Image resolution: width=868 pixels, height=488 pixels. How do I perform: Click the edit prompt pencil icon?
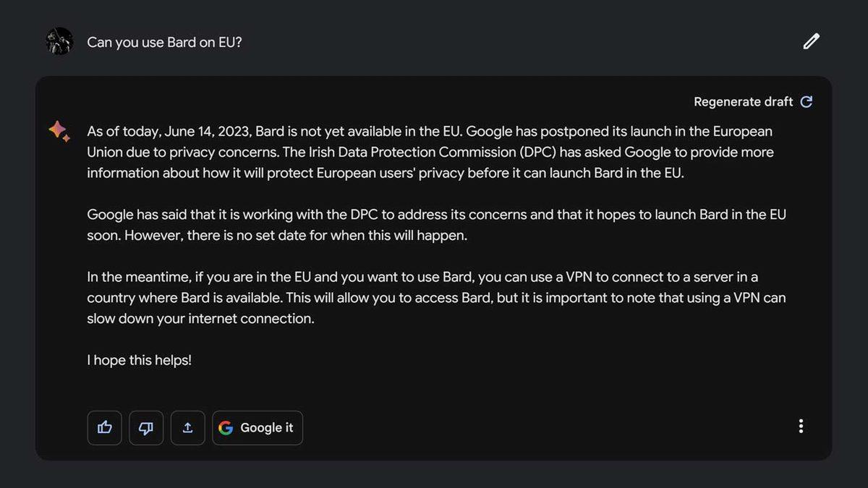coord(811,41)
